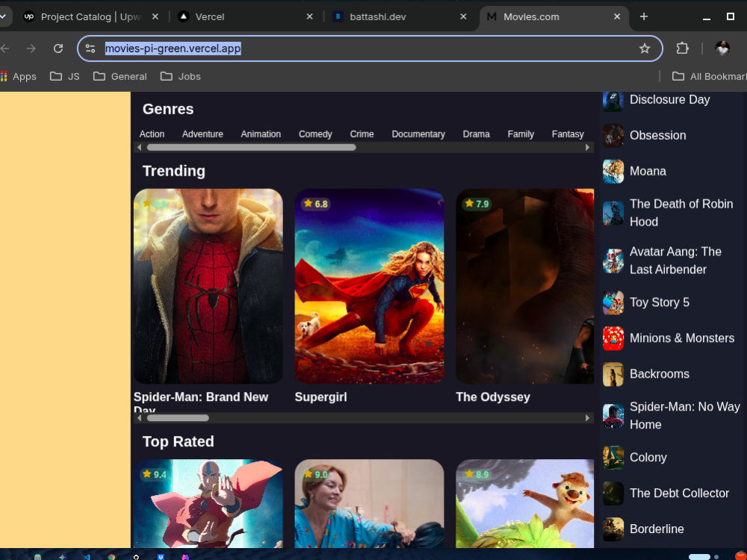Select the Comedy genre
Viewport: 747px width, 560px height.
(x=315, y=134)
